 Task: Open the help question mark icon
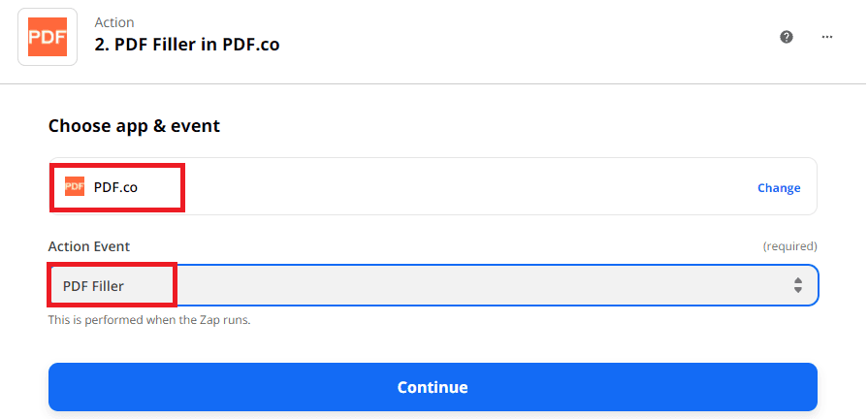point(787,37)
